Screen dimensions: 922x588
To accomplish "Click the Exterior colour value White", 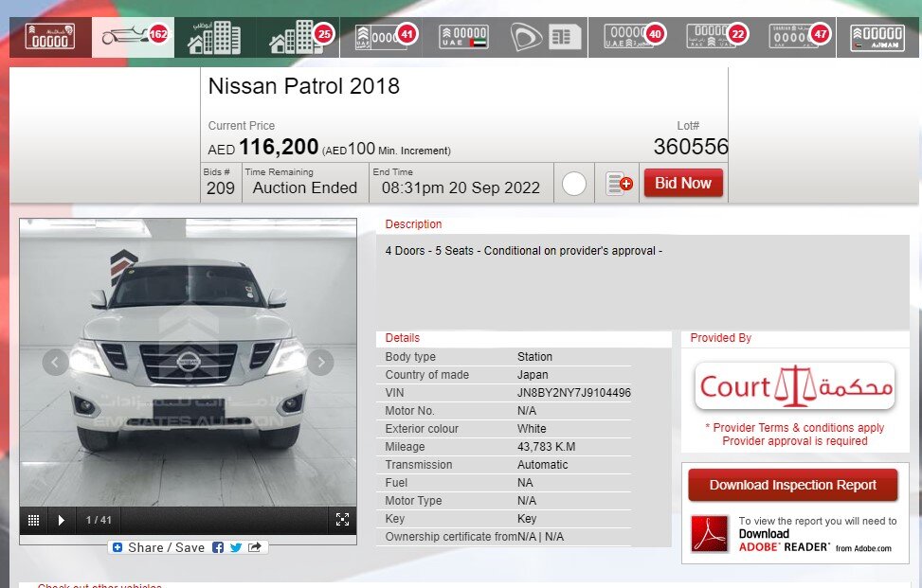I will coord(532,429).
